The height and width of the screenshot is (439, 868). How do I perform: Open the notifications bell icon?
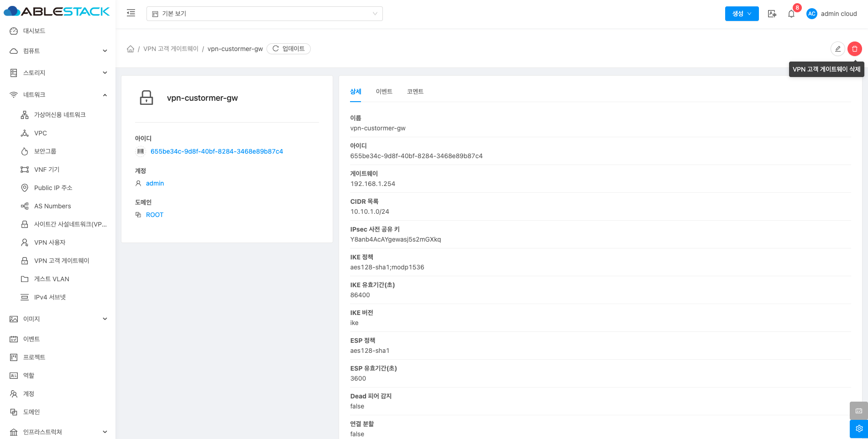click(791, 14)
